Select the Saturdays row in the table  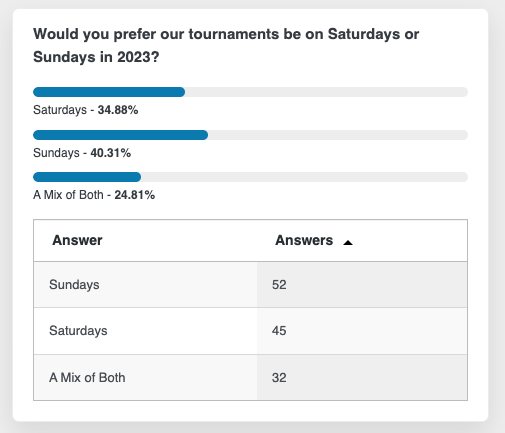250,331
